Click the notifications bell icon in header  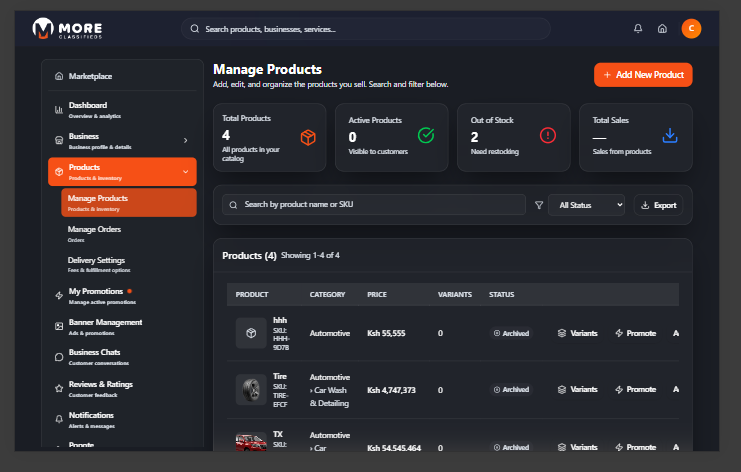(638, 29)
